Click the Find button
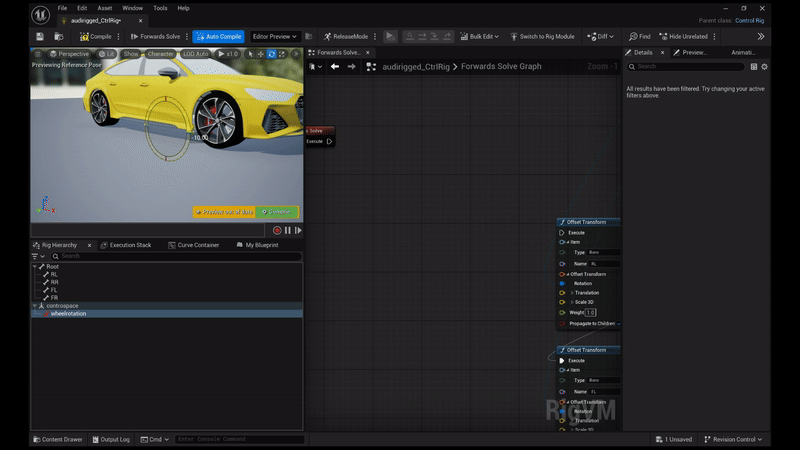The width and height of the screenshot is (800, 450). tap(640, 37)
